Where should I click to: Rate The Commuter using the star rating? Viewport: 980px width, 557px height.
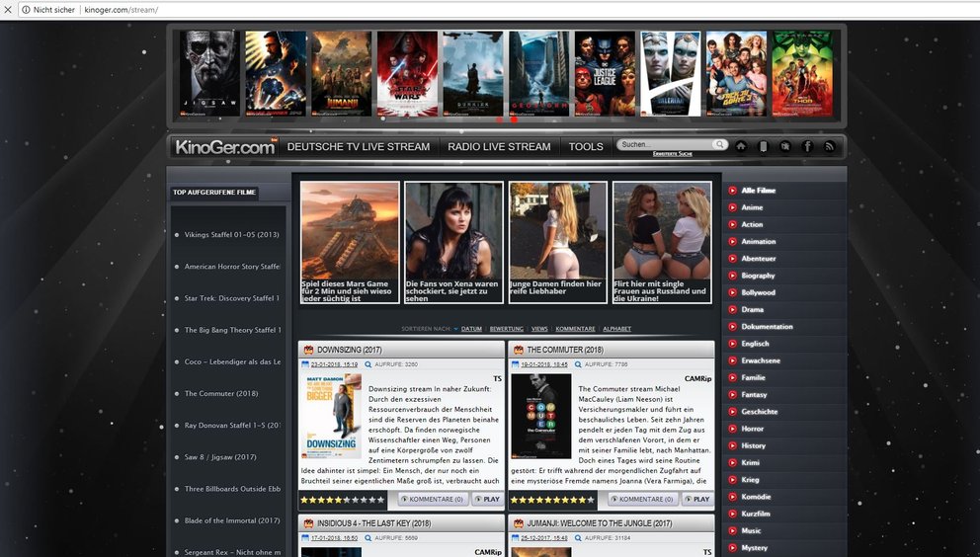552,500
